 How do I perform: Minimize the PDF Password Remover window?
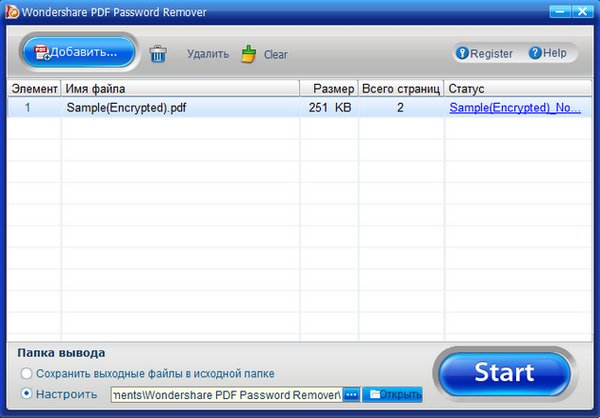coord(560,11)
